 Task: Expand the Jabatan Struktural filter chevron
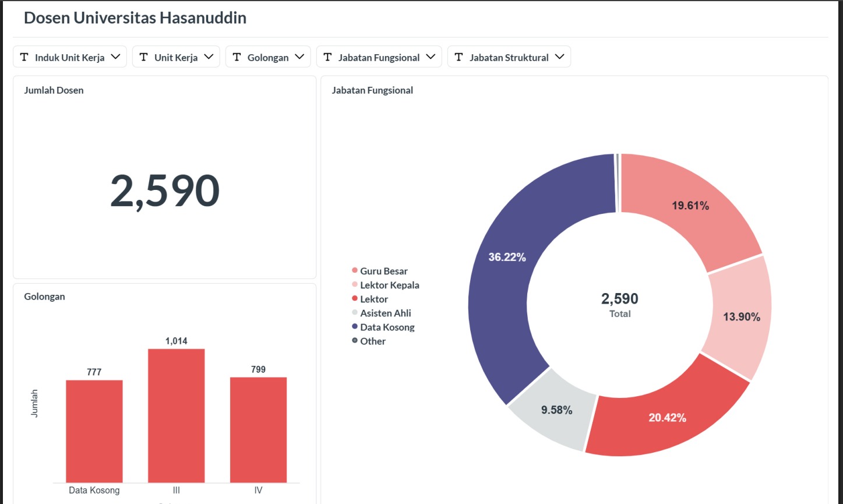[560, 57]
